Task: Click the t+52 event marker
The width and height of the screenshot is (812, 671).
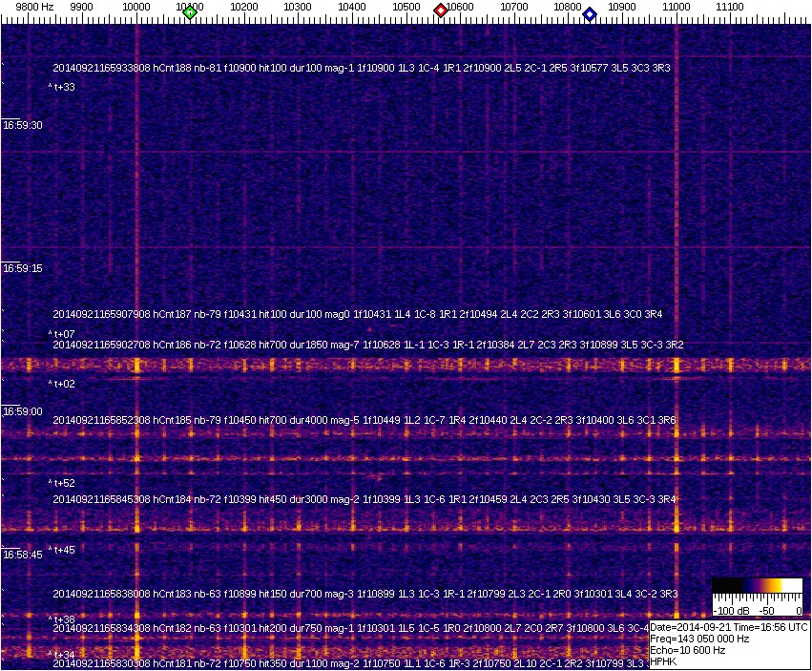Action: point(63,483)
